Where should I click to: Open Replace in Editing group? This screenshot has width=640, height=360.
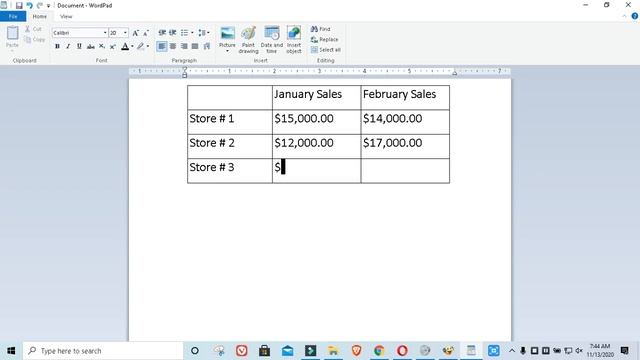click(324, 40)
